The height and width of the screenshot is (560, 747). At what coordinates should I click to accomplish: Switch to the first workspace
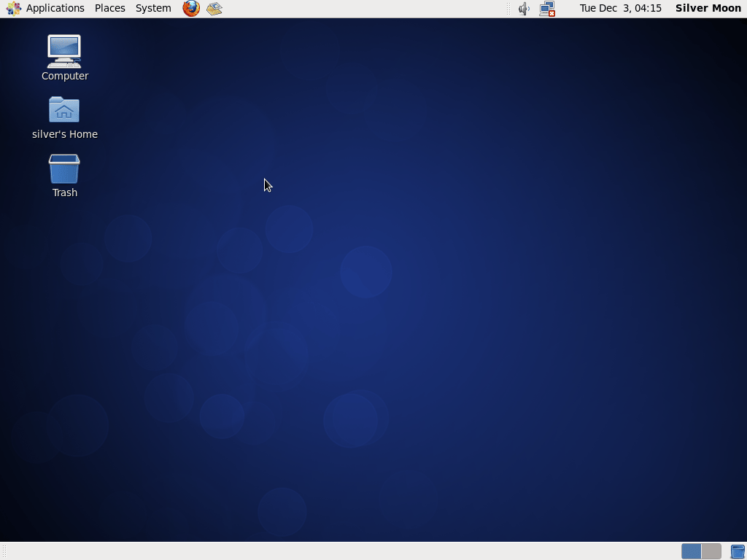click(692, 551)
